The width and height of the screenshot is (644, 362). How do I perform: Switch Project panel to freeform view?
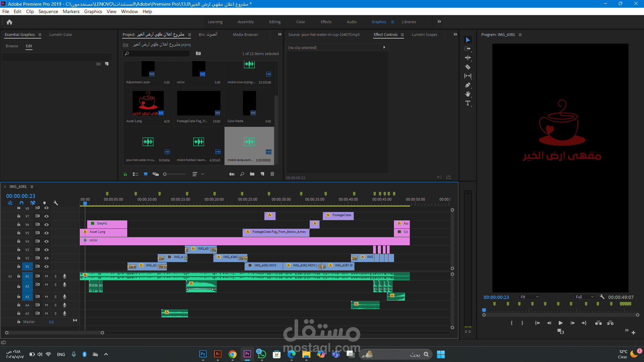(156, 174)
